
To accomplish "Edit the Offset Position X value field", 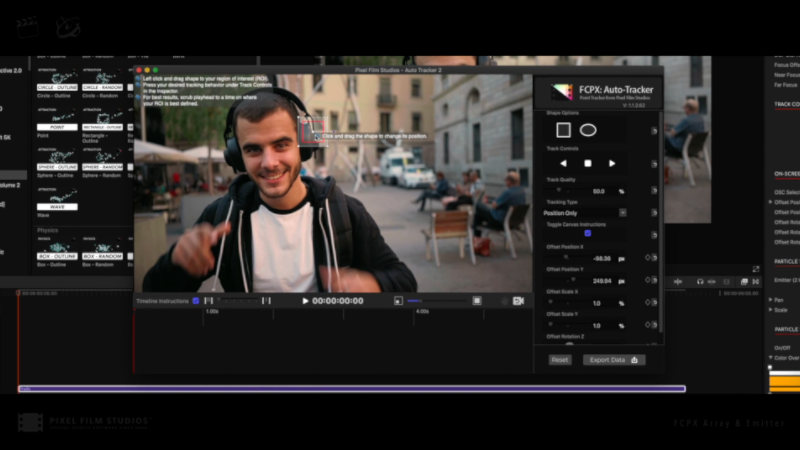I will (602, 259).
